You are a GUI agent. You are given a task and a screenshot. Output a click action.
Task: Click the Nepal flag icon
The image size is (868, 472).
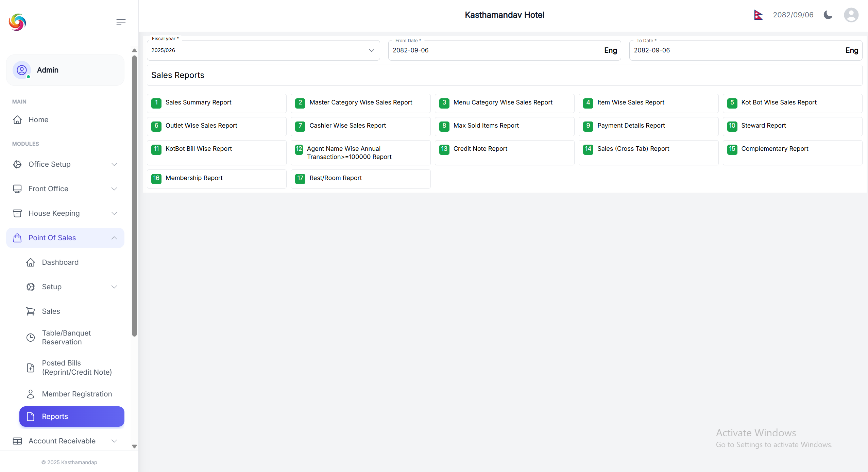758,15
